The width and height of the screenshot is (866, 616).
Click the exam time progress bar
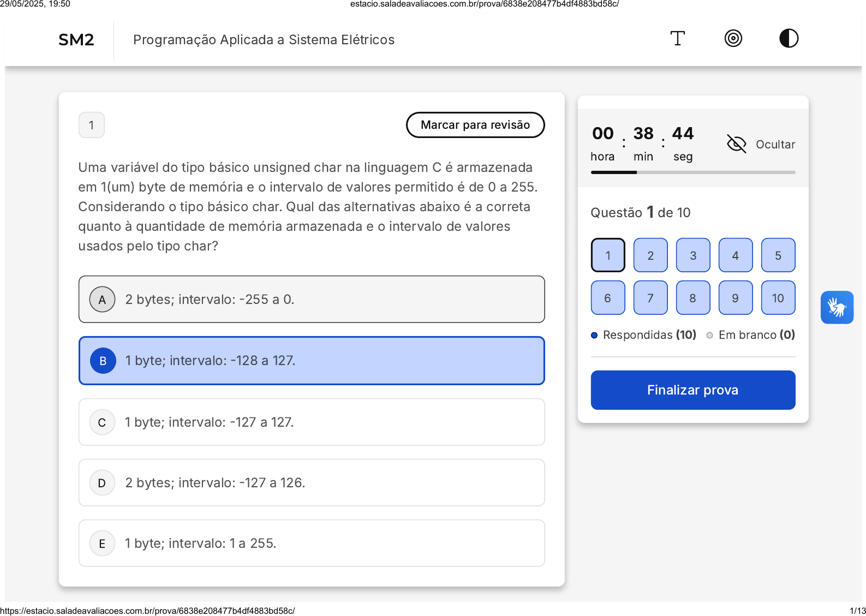tap(692, 172)
